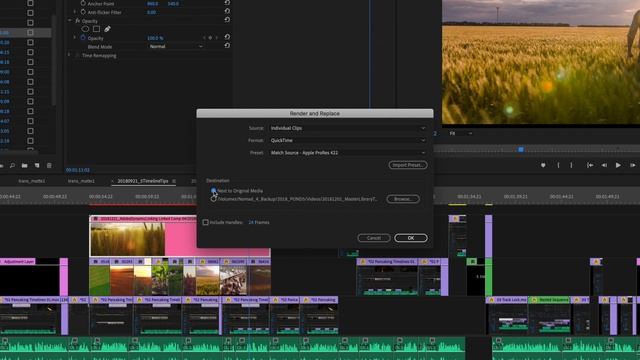Click the Import Preset button
This screenshot has height=360, width=640.
coord(408,165)
